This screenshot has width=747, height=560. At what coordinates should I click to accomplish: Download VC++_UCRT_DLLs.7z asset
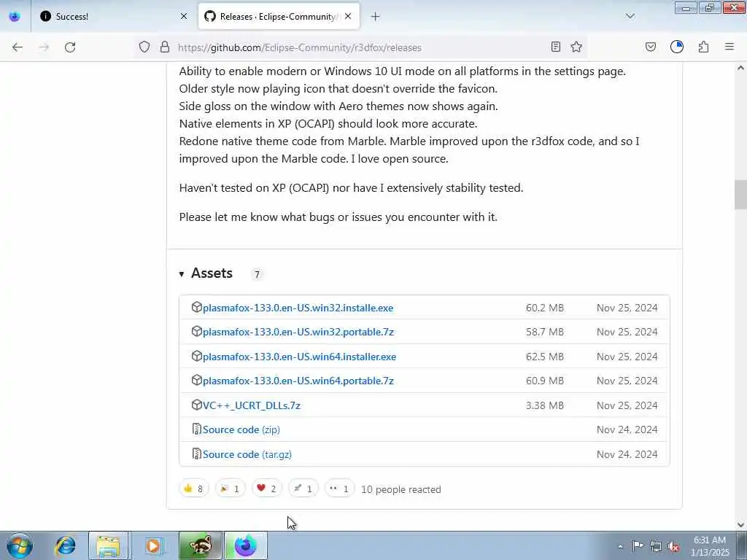tap(252, 405)
